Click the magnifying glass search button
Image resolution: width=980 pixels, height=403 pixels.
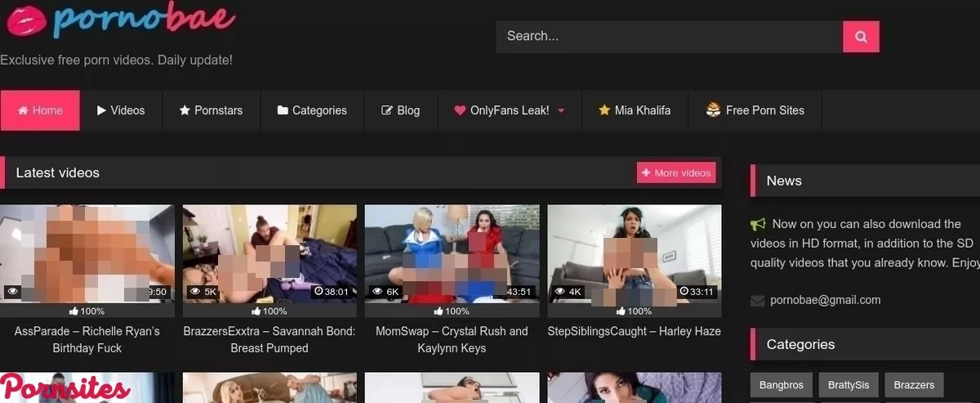tap(860, 37)
